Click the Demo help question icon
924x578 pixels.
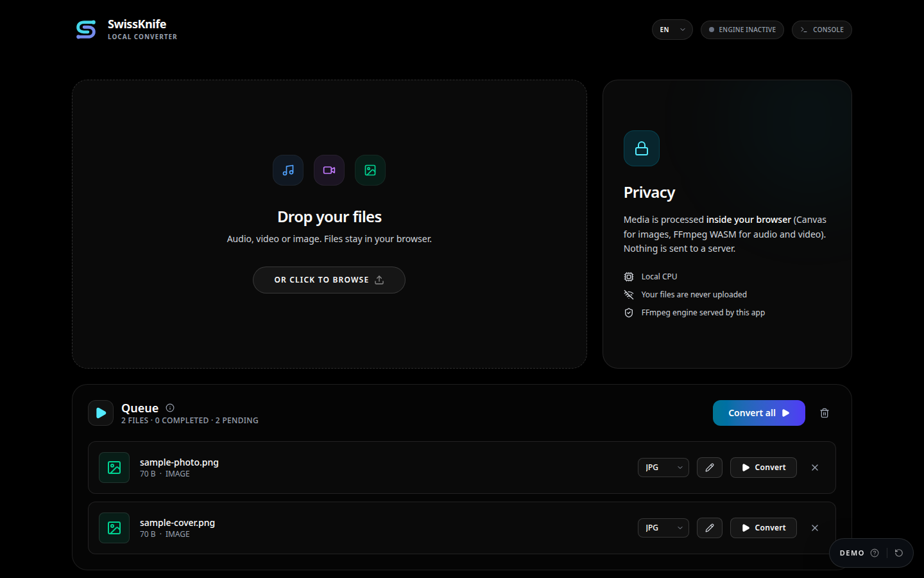point(875,553)
